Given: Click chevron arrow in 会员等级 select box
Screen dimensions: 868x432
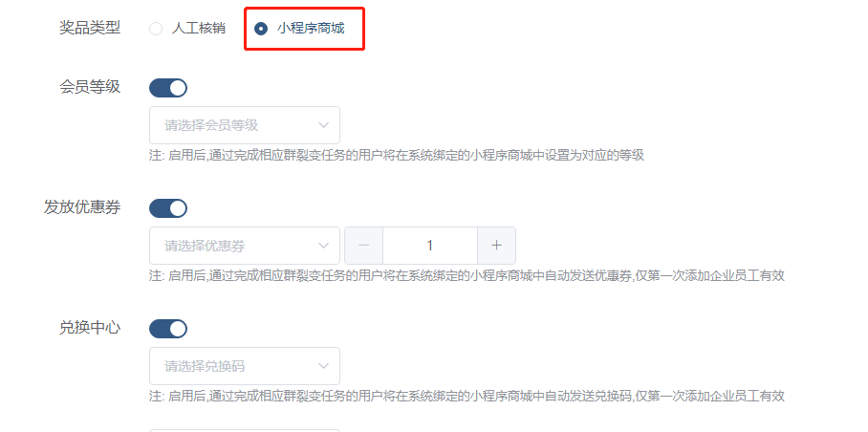Looking at the screenshot, I should [324, 125].
